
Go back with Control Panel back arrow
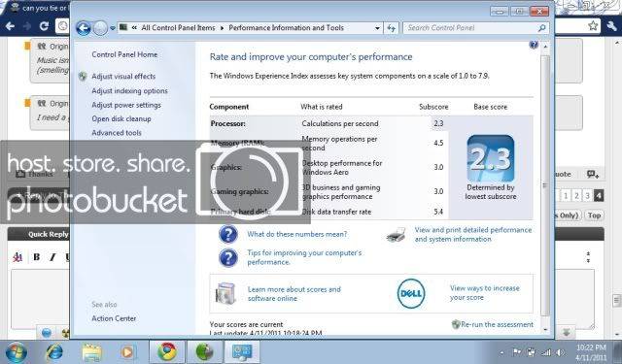[84, 28]
